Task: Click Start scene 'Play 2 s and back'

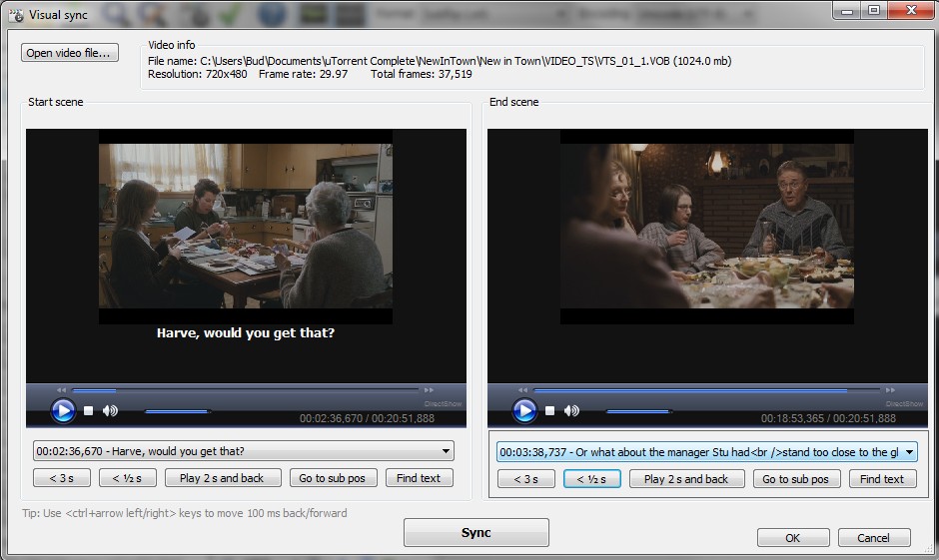Action: (222, 478)
